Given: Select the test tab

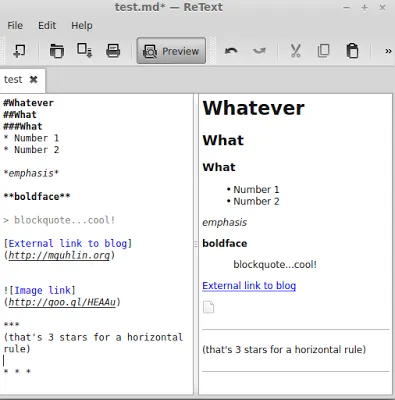Looking at the screenshot, I should pyautogui.click(x=13, y=80).
